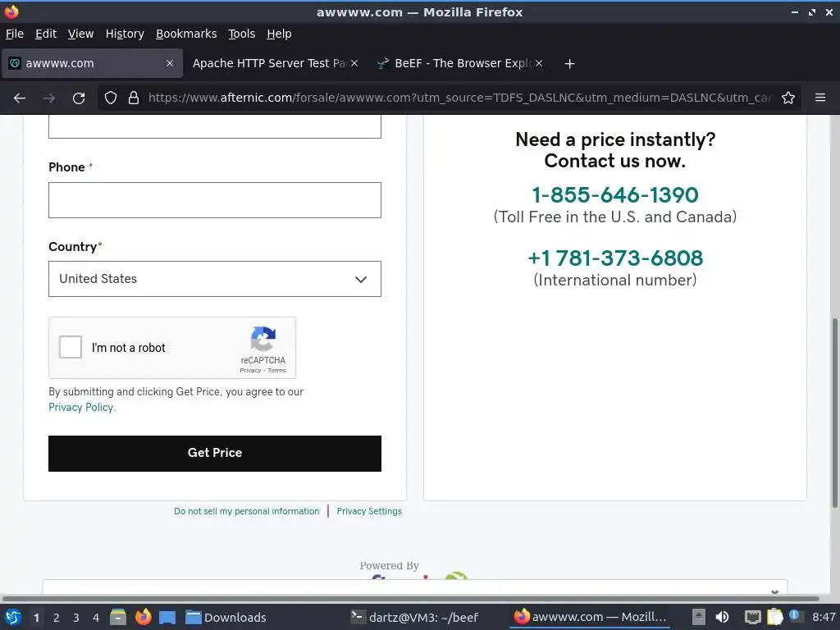Open the clipboard manager tray icon
This screenshot has height=630, width=840.
coord(774,617)
